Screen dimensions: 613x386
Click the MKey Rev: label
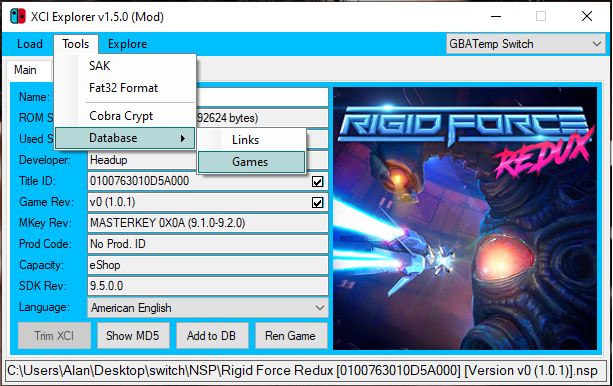[x=45, y=223]
